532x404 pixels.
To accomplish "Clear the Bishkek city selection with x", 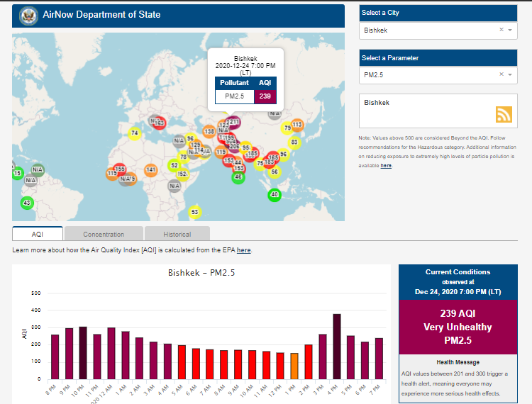I will 501,30.
